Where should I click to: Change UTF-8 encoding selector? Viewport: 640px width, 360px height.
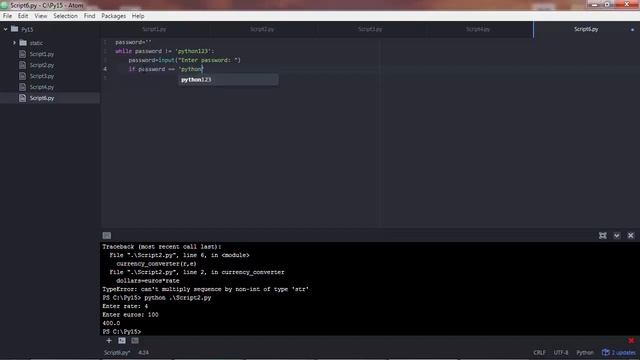[x=561, y=352]
